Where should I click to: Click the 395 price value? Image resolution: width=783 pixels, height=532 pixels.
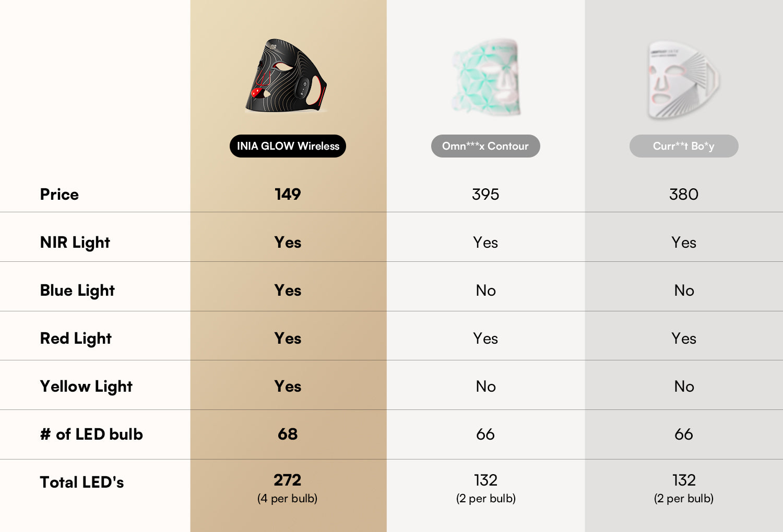point(485,195)
